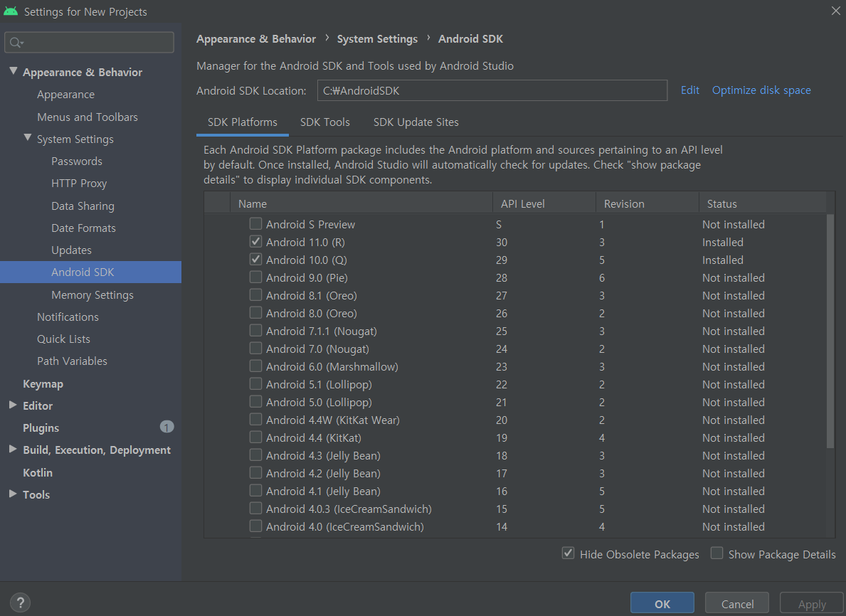846x616 pixels.
Task: Open Path Variables settings
Action: click(72, 361)
